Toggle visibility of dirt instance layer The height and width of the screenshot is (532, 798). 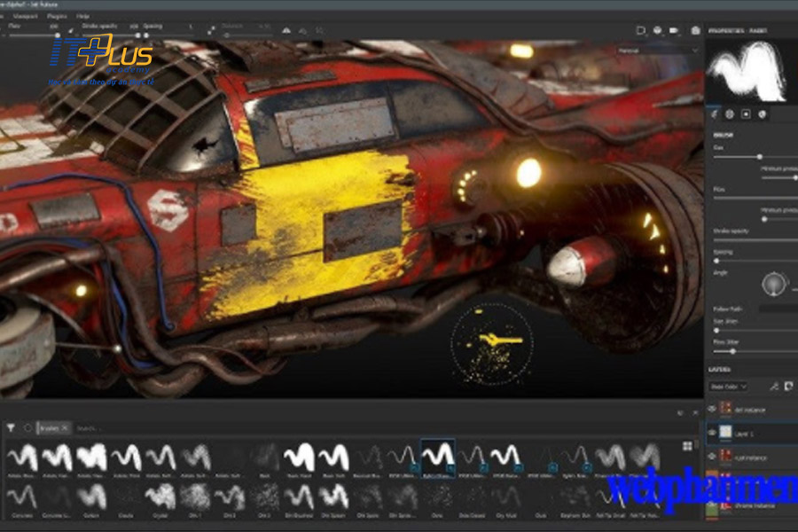coord(711,409)
